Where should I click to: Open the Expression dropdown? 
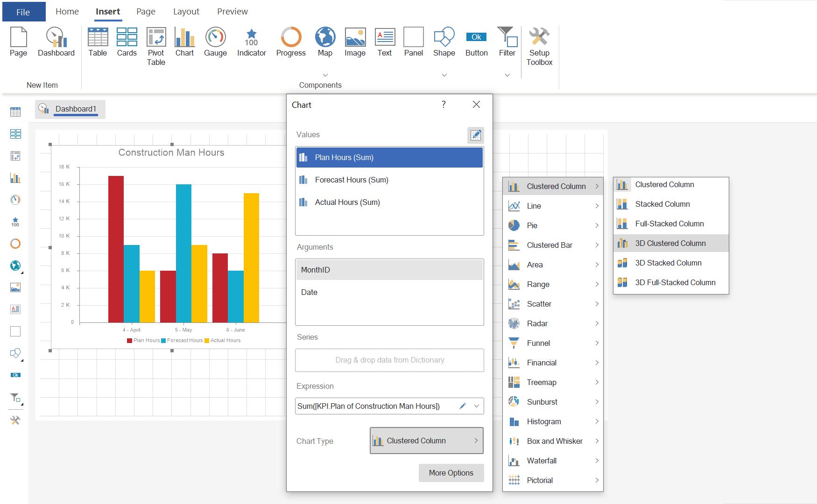click(477, 406)
